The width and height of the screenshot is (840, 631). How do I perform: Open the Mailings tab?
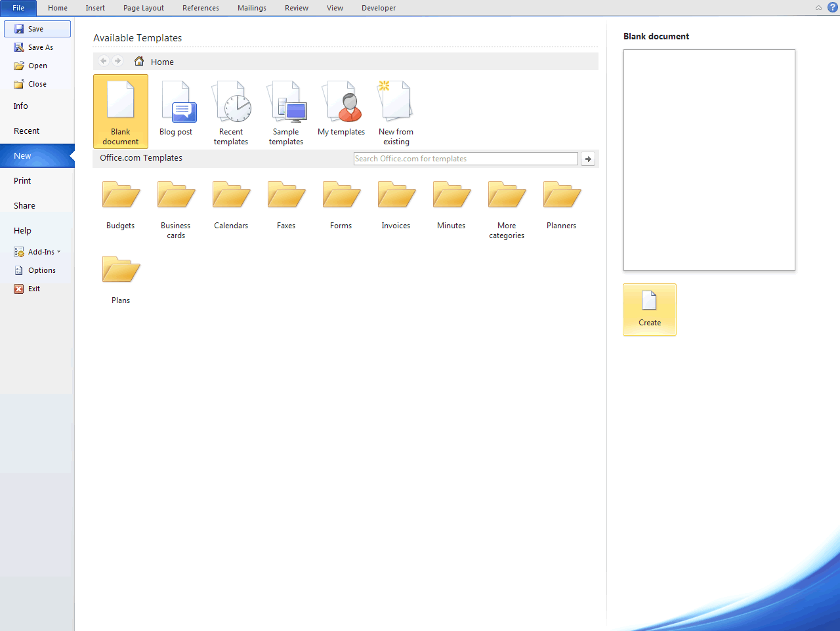252,8
